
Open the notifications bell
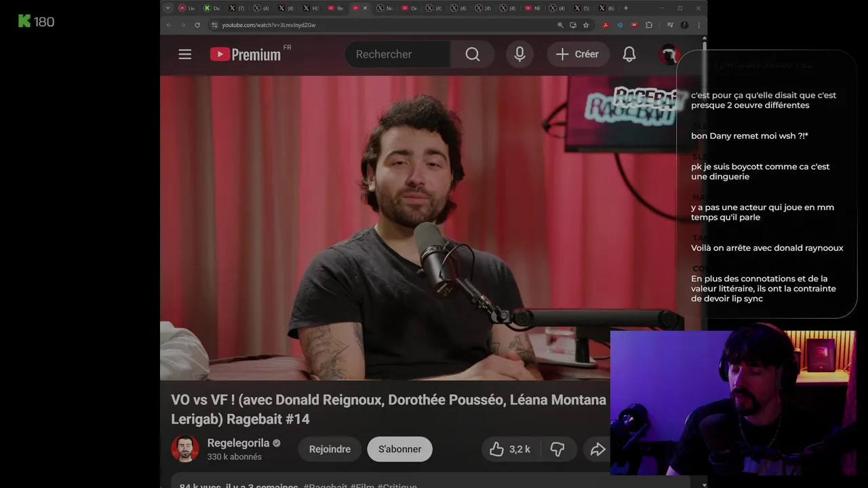pos(629,54)
